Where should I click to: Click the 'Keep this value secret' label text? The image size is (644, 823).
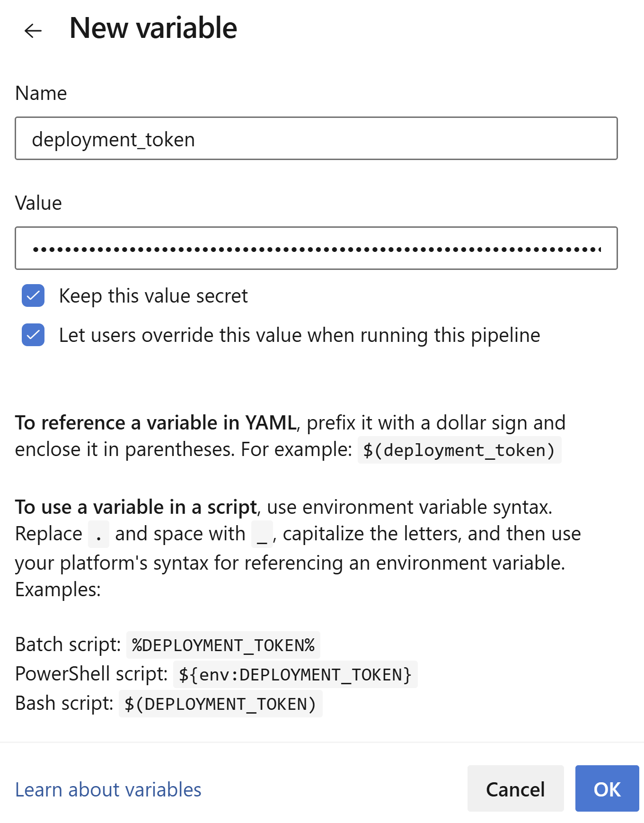tap(153, 296)
